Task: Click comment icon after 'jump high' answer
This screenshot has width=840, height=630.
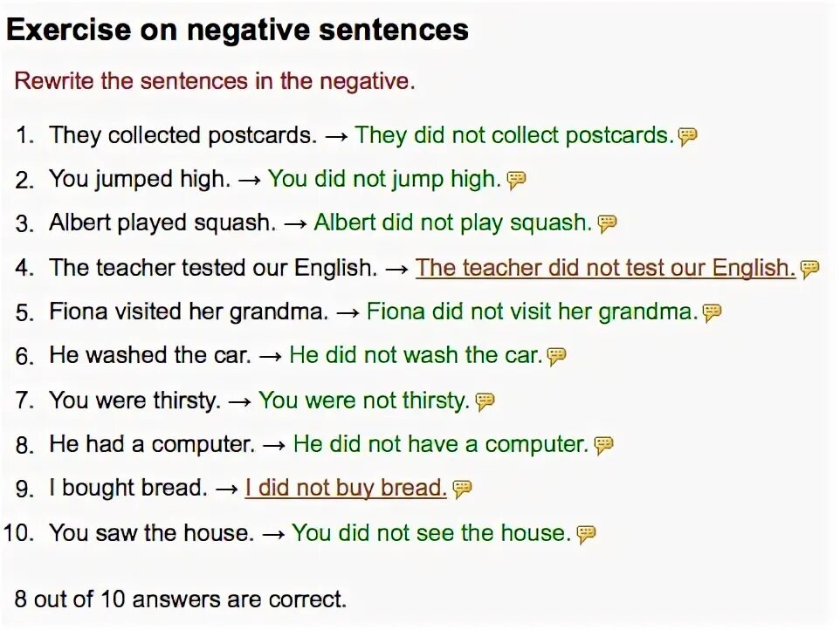Action: pos(517,181)
